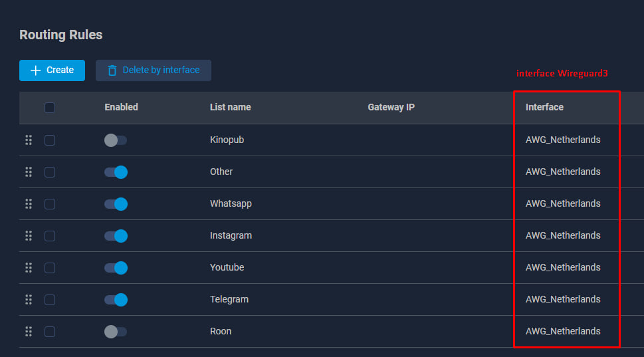Click AWG_Netherlands in the Instagram row
Viewport: 644px width, 357px height.
click(563, 235)
